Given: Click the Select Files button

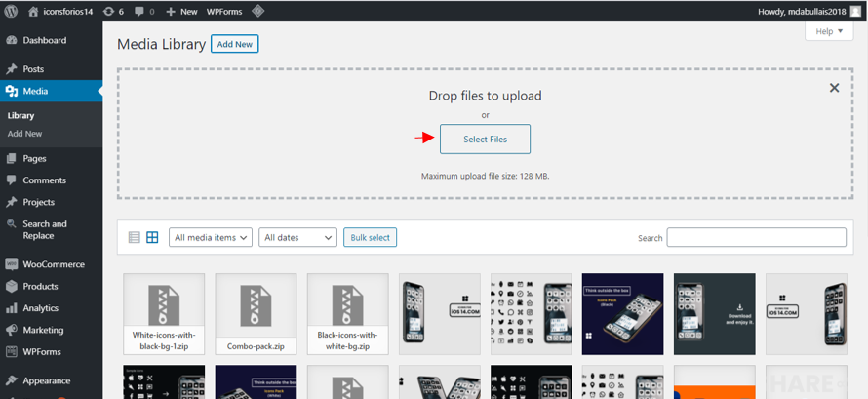Looking at the screenshot, I should click(485, 139).
